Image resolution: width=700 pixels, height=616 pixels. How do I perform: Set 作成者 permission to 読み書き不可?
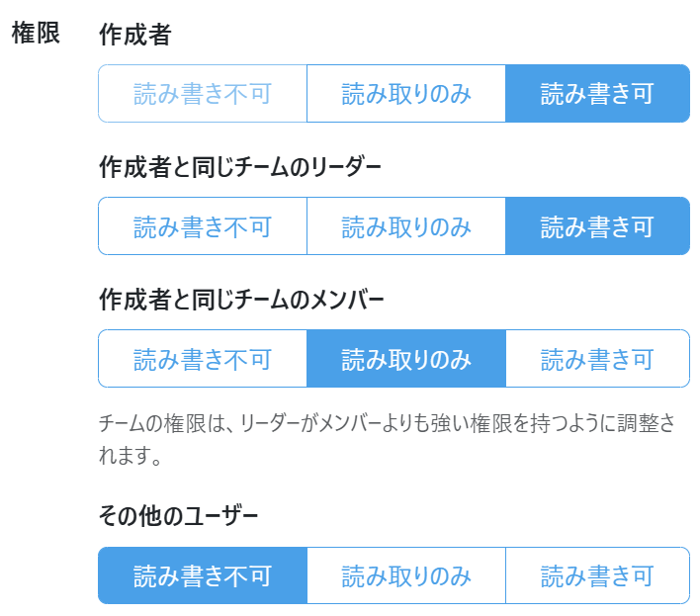[x=203, y=94]
